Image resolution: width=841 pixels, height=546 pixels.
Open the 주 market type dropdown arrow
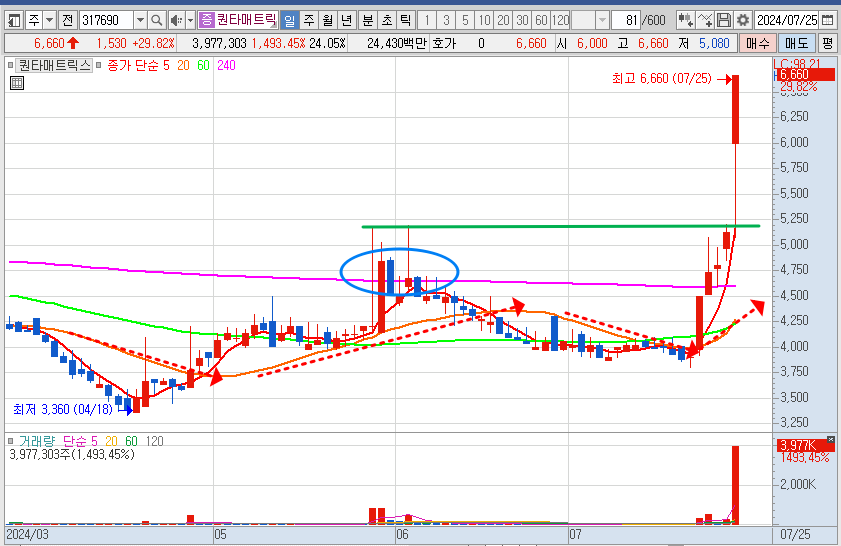(49, 20)
